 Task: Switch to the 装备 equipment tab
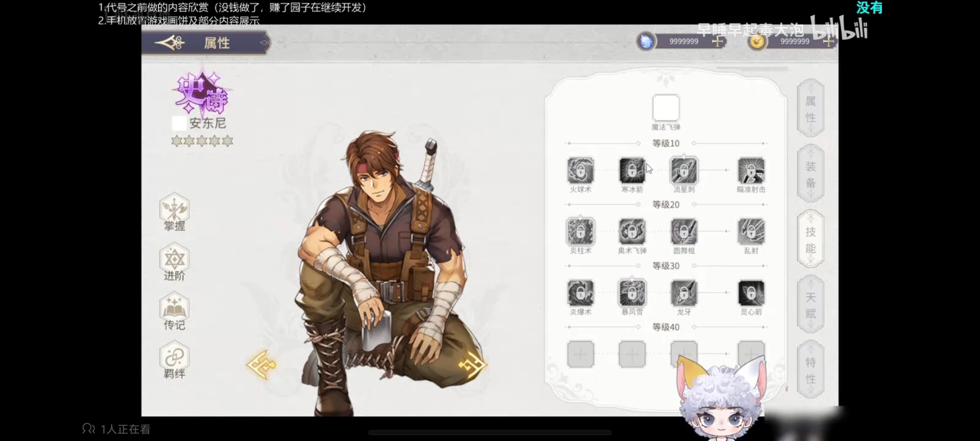pyautogui.click(x=811, y=174)
